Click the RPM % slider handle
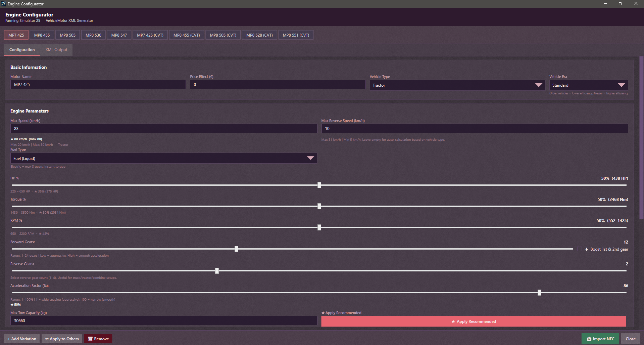 (x=319, y=227)
